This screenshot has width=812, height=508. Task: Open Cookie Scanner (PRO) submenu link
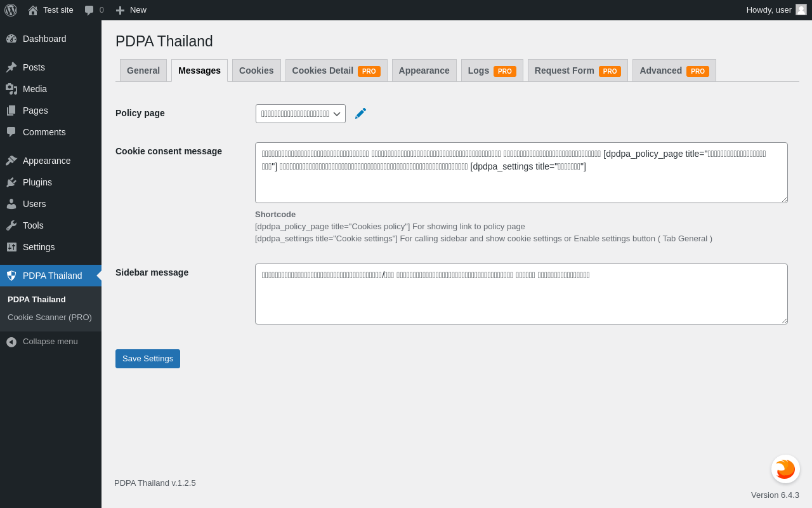(49, 317)
